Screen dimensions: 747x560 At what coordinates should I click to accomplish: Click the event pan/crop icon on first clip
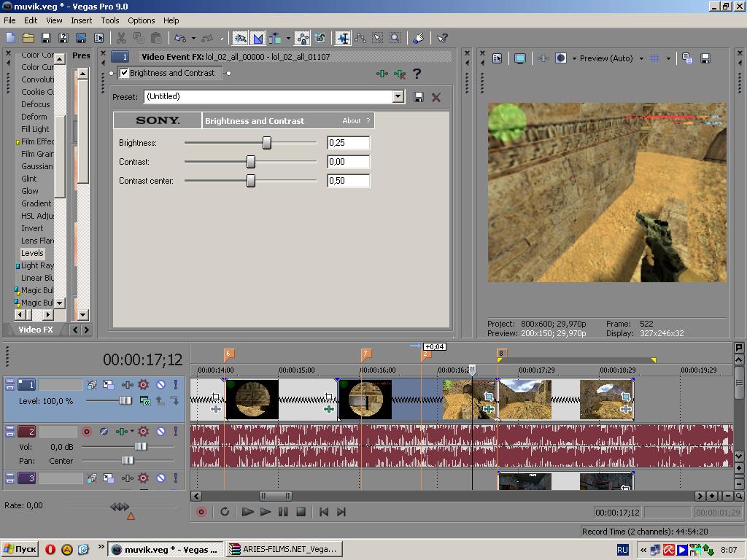click(x=216, y=397)
